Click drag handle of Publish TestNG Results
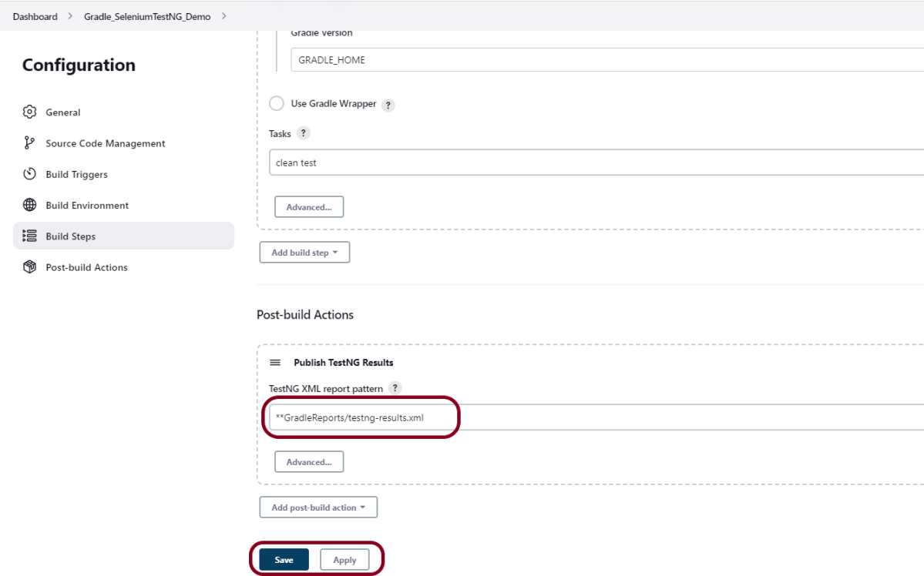 tap(274, 363)
